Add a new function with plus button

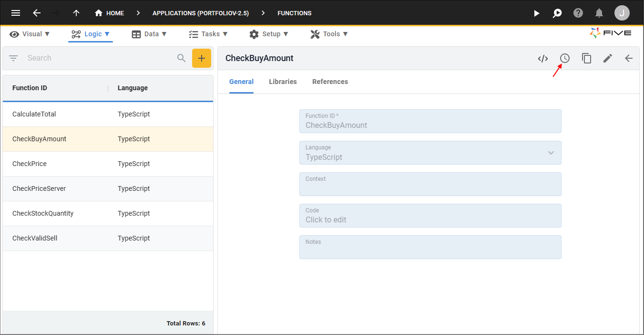pyautogui.click(x=202, y=58)
